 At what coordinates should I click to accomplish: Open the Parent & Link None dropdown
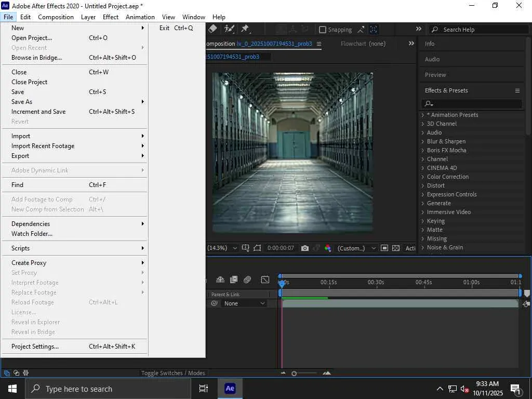[244, 303]
